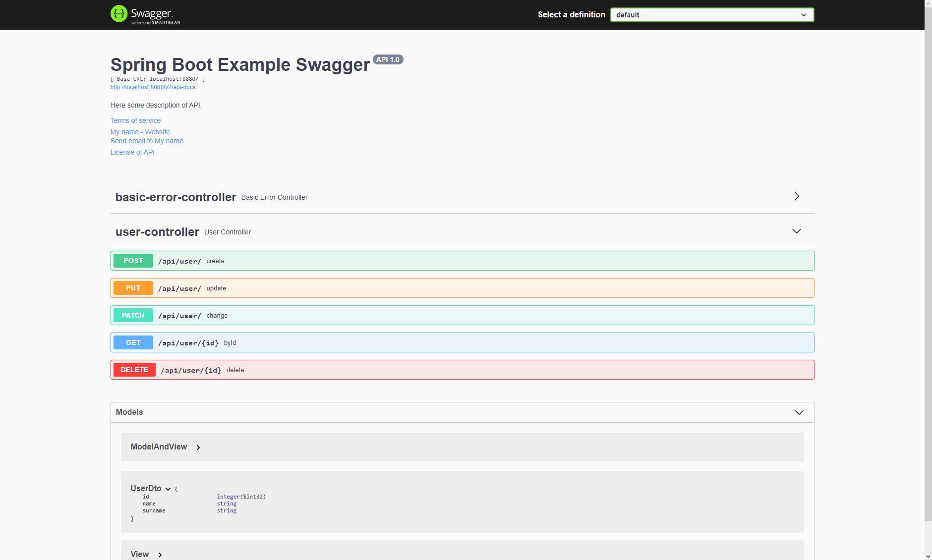Click the Send email to My name link
Screen dimensions: 932x560
pyautogui.click(x=147, y=141)
